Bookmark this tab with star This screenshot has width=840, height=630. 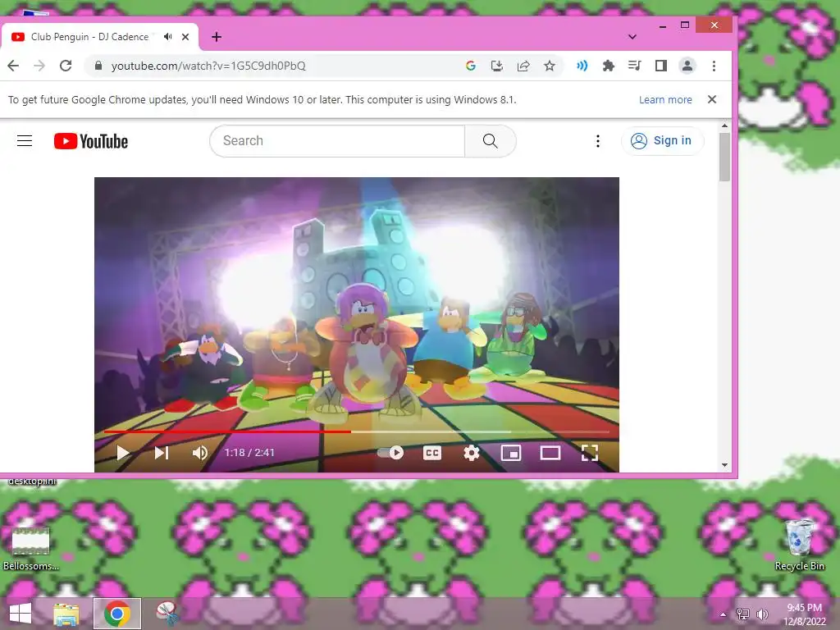[x=550, y=66]
